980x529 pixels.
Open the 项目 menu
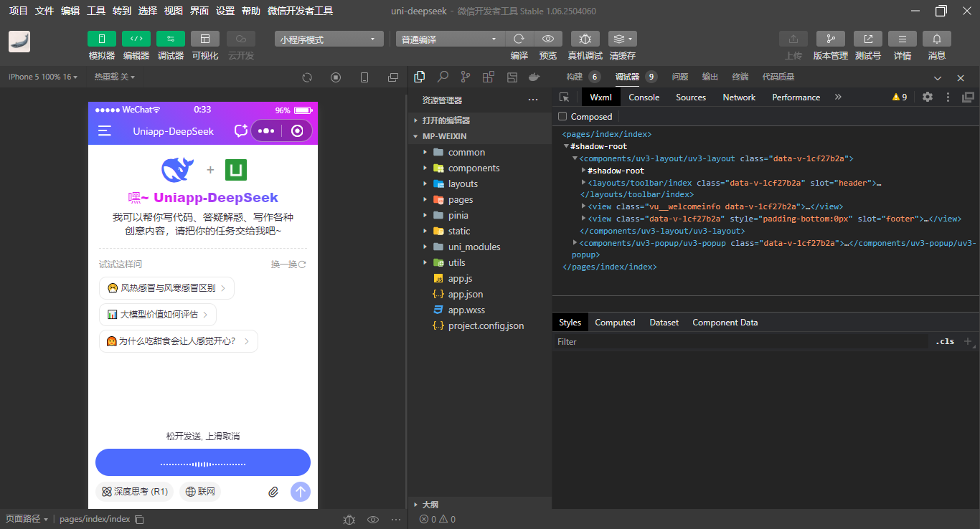19,11
